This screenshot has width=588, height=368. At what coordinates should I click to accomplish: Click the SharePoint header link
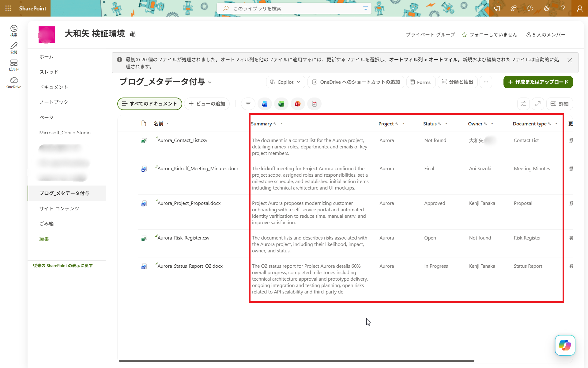point(32,8)
